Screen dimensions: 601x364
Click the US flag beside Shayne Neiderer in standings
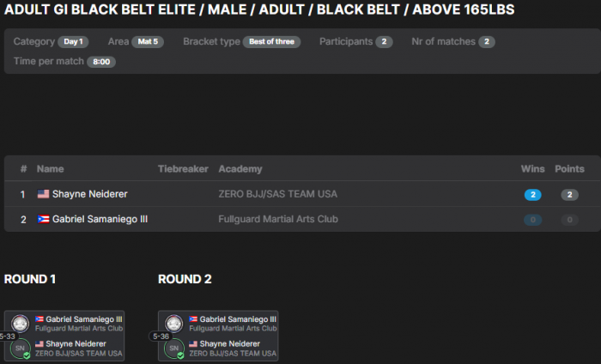pyautogui.click(x=43, y=195)
